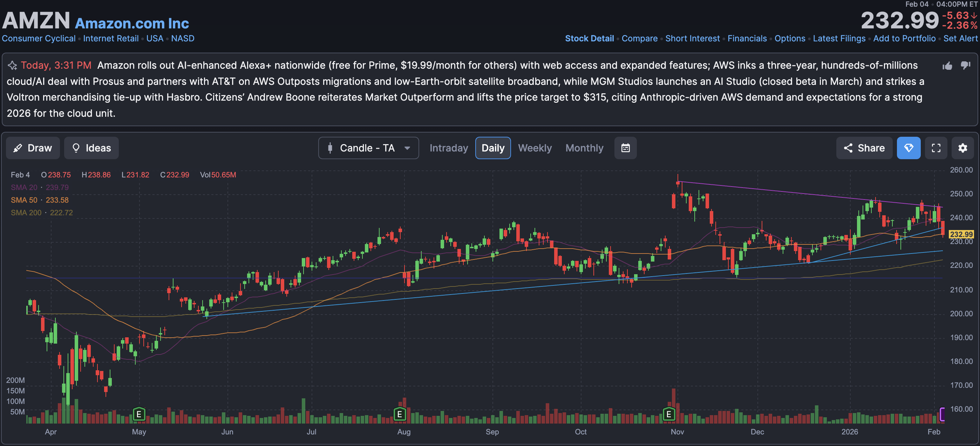
Task: Select the Intraday timeframe
Action: 449,148
